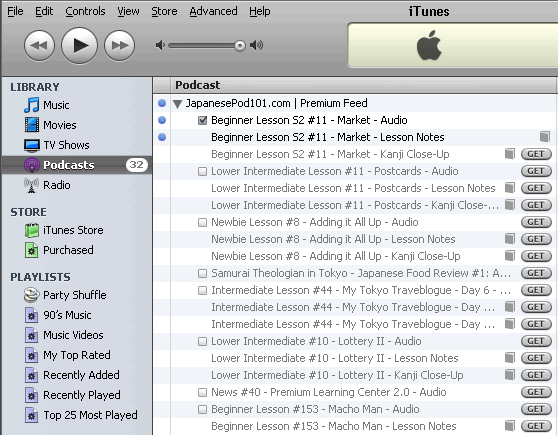Open Music library via note icon
The width and height of the screenshot is (558, 435).
(x=32, y=105)
